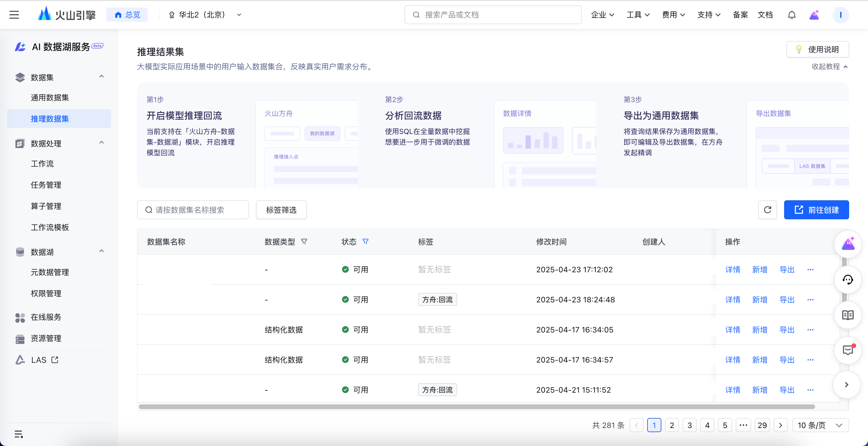Collapse the sidebar with bottom-left icon
Image resolution: width=868 pixels, height=446 pixels.
[19, 434]
